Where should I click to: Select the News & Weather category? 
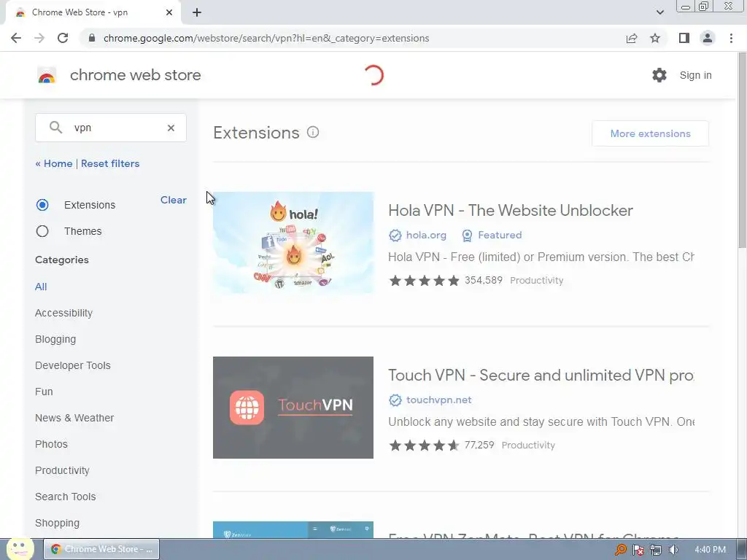coord(74,418)
